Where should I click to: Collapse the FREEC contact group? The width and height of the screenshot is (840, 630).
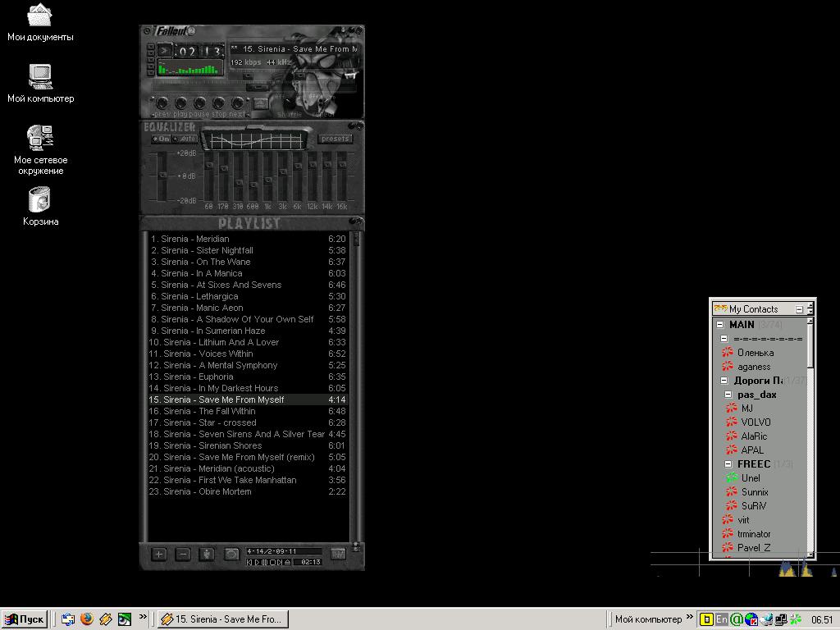click(728, 464)
